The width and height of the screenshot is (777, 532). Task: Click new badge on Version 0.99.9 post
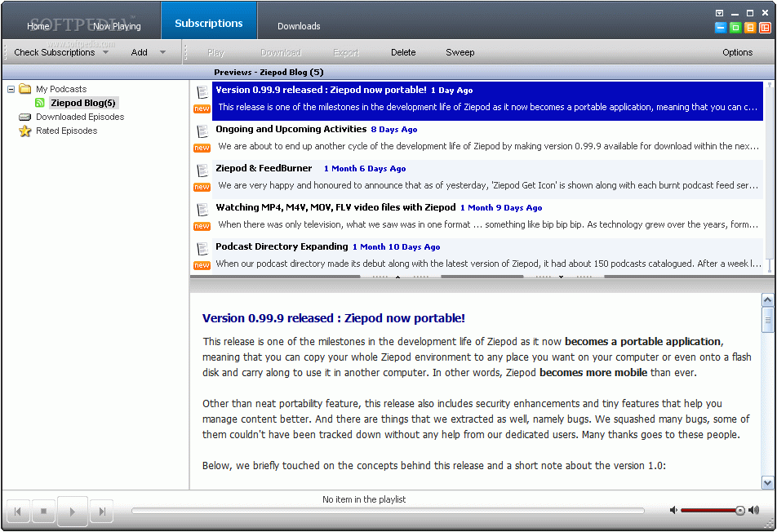pos(202,109)
